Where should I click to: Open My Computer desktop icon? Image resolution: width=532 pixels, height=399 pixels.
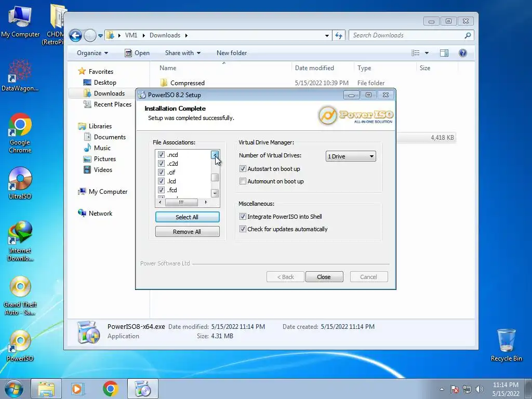pyautogui.click(x=20, y=21)
